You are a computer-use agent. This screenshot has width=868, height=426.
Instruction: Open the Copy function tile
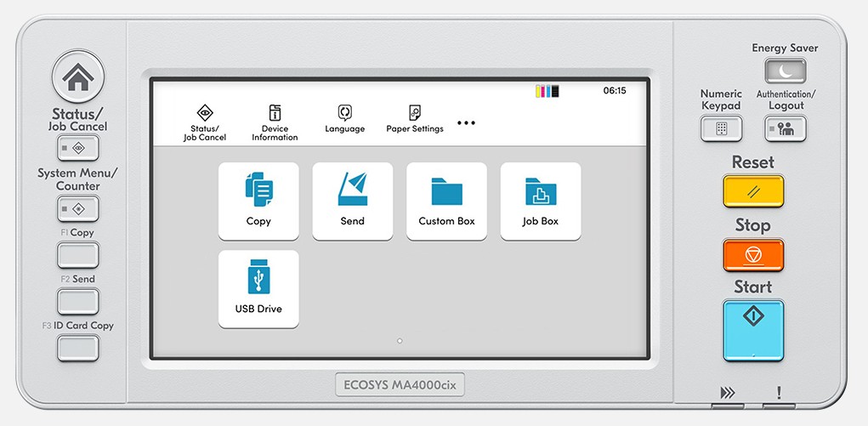(x=258, y=201)
